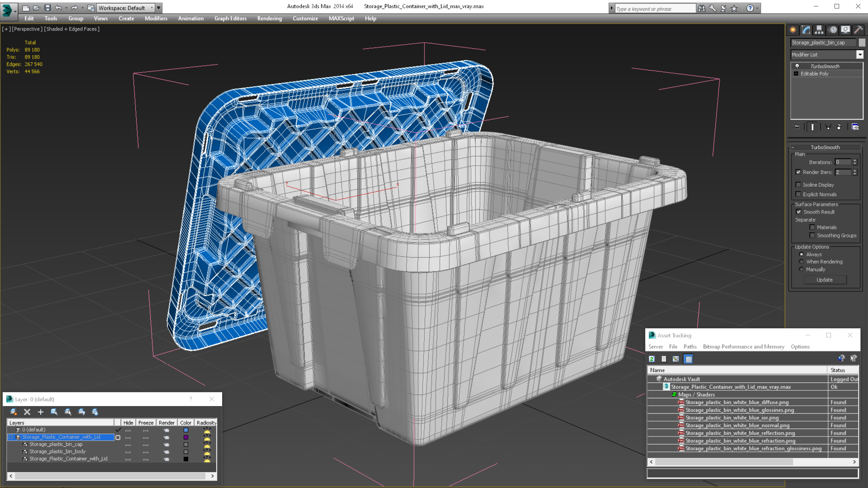Open the Utilities panel hammer icon
The image size is (868, 488).
[858, 30]
